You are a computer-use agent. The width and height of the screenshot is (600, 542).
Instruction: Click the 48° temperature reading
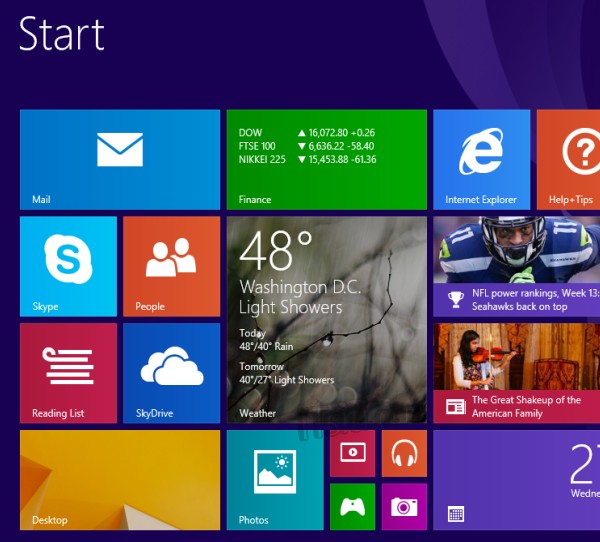[276, 251]
